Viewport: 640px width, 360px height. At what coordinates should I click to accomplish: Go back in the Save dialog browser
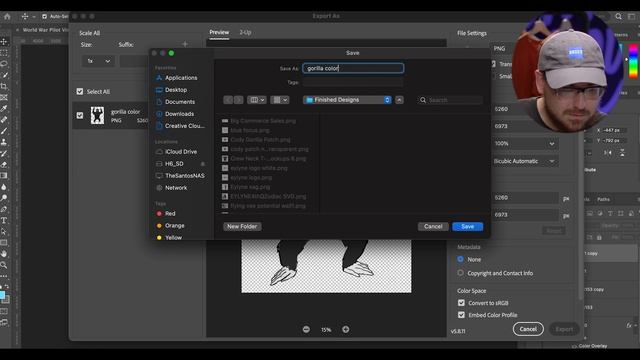coord(228,100)
